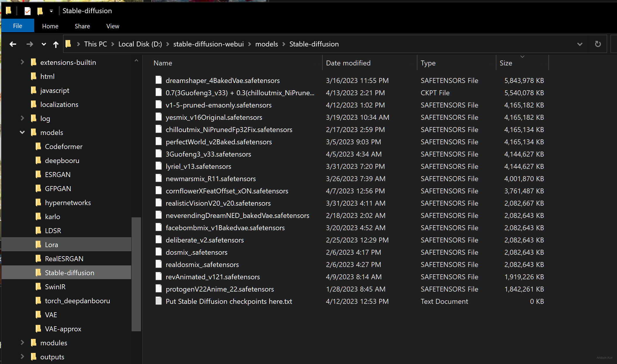Open the File menu tab
This screenshot has width=617, height=364.
coord(18,26)
